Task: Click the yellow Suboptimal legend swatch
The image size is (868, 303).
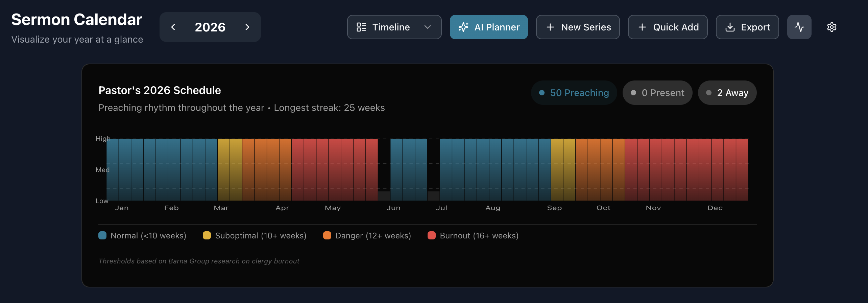Action: pos(207,235)
